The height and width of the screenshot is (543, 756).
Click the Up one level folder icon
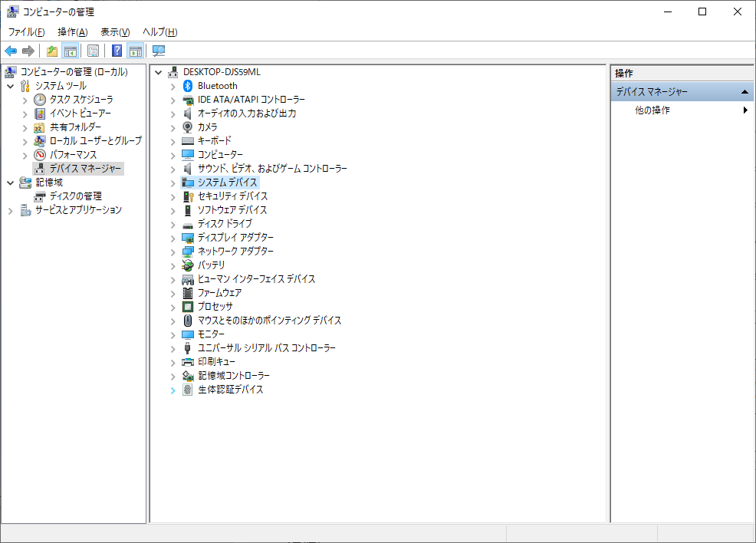(51, 51)
